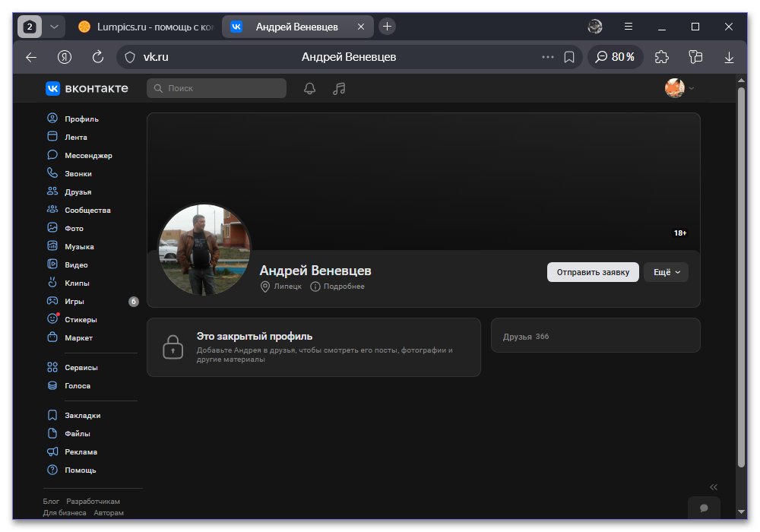The image size is (760, 532).
Task: Reload the page with refresh icon
Action: tap(98, 57)
